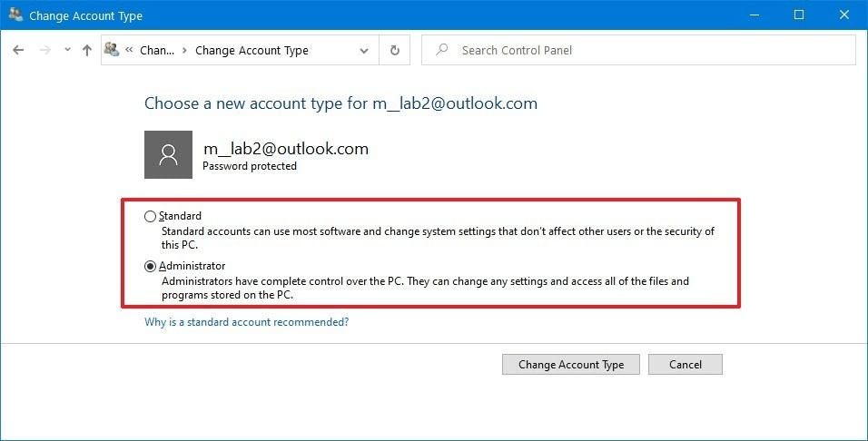Click the window icon in title bar
The height and width of the screenshot is (441, 868).
pos(15,15)
